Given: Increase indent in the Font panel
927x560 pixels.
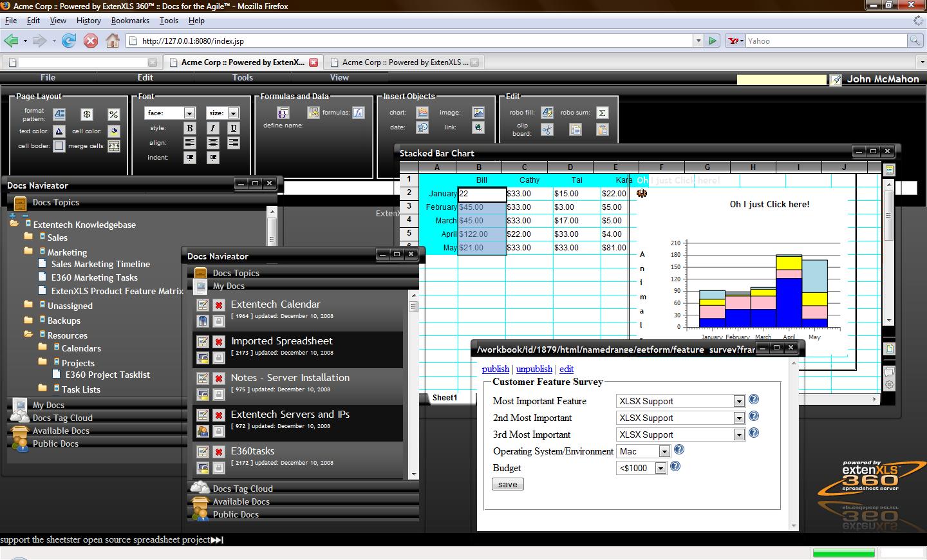Looking at the screenshot, I should pyautogui.click(x=212, y=158).
